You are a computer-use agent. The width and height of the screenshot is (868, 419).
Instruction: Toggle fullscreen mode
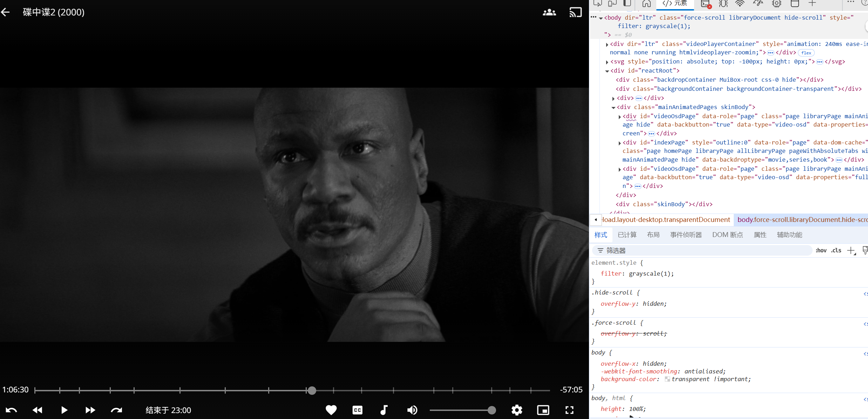(569, 410)
